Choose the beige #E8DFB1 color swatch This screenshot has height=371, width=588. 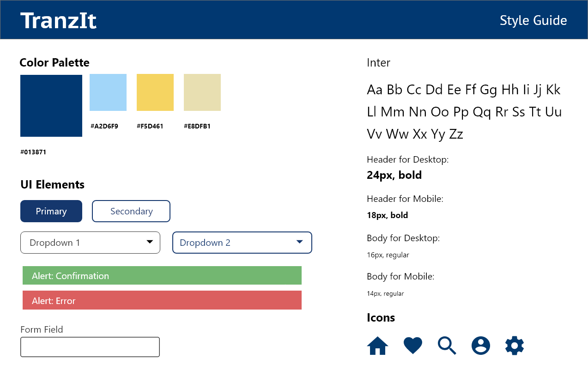[x=202, y=92]
